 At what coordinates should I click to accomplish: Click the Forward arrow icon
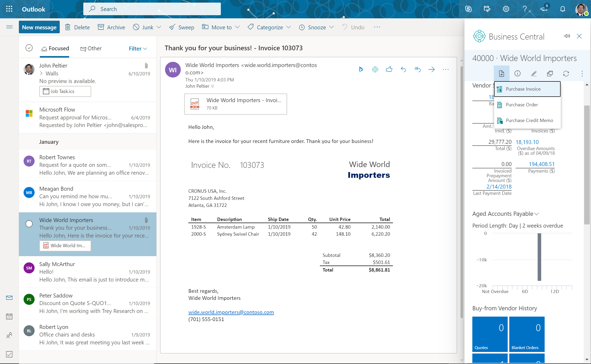coord(432,69)
